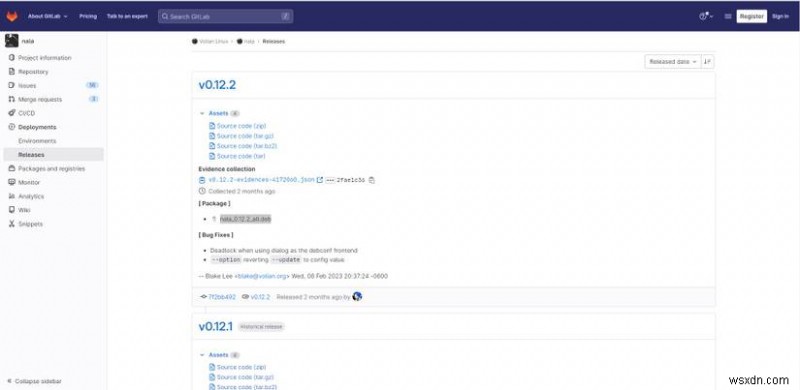This screenshot has width=800, height=390.
Task: Open the v0.12.2 release title
Action: coord(217,85)
